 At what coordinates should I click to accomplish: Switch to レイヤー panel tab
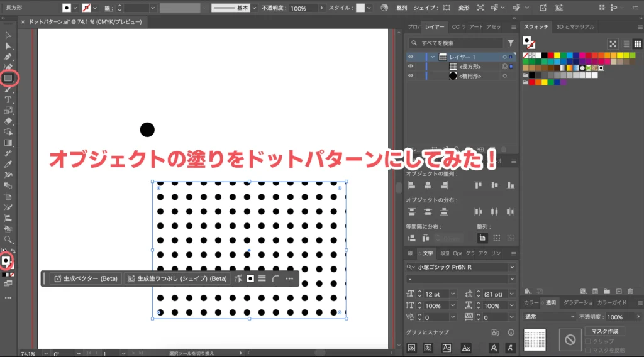pos(435,26)
